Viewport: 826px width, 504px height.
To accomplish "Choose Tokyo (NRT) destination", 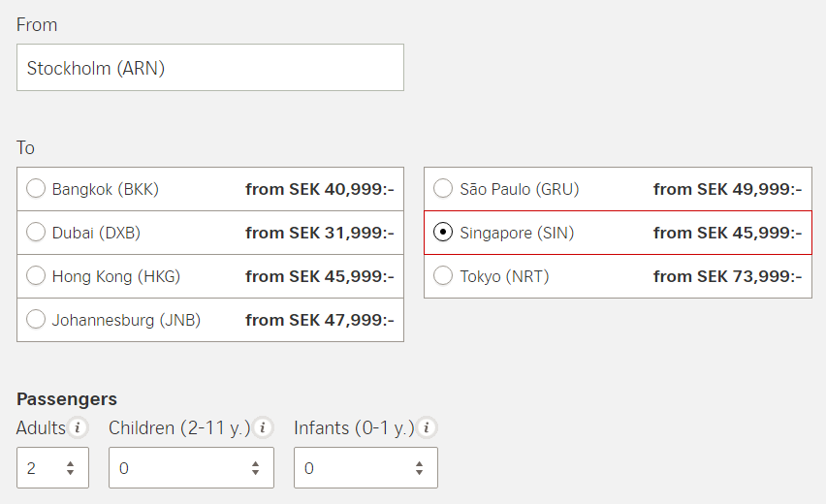I will 443,276.
